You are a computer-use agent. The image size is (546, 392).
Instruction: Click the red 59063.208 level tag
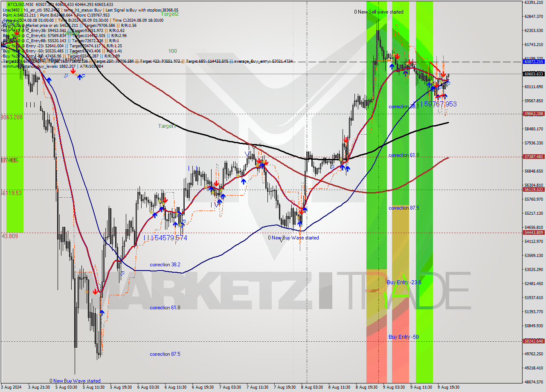(534, 114)
